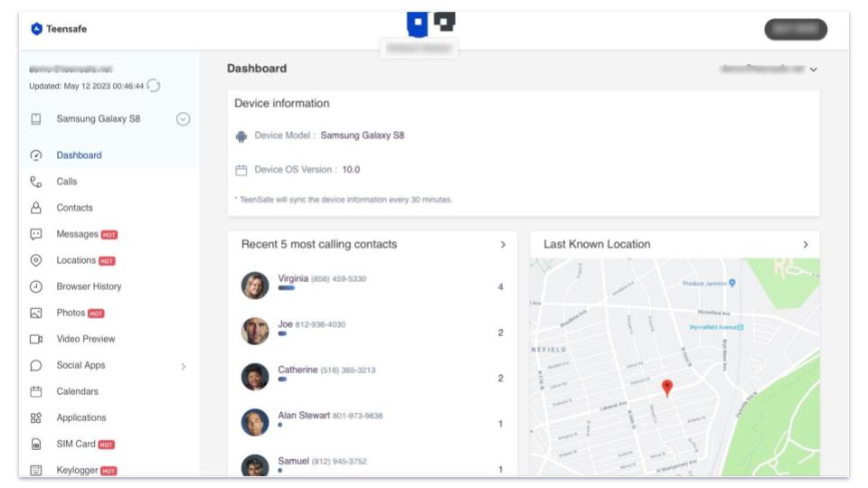868x488 pixels.
Task: Click the Browser History clock icon
Action: pos(36,286)
